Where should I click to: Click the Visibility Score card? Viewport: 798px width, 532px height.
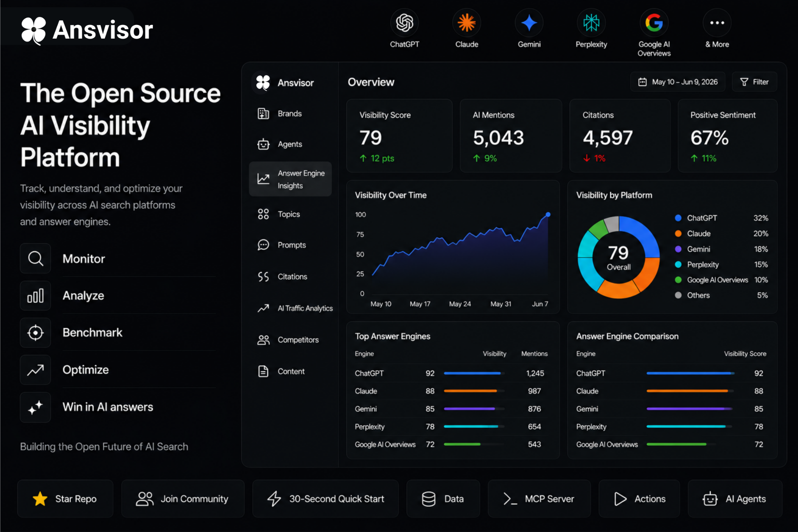coord(399,136)
